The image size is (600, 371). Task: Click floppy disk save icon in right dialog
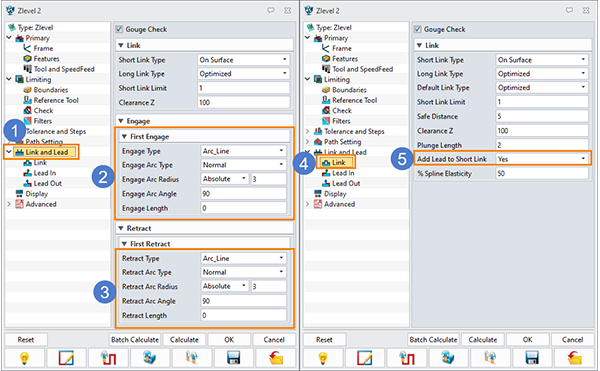coord(532,358)
